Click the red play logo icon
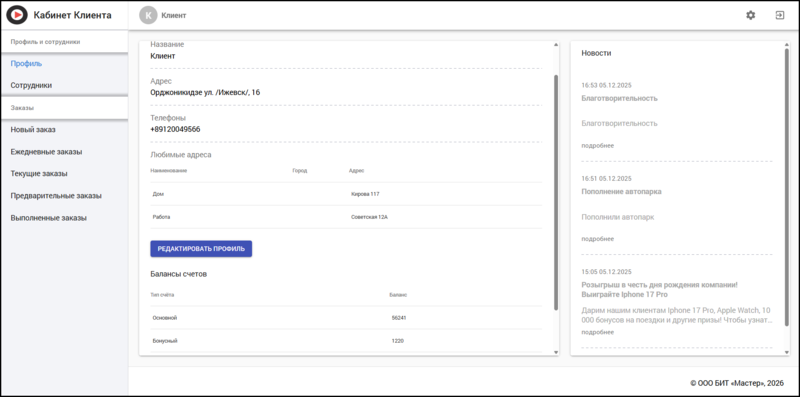This screenshot has height=397, width=800. click(x=16, y=15)
